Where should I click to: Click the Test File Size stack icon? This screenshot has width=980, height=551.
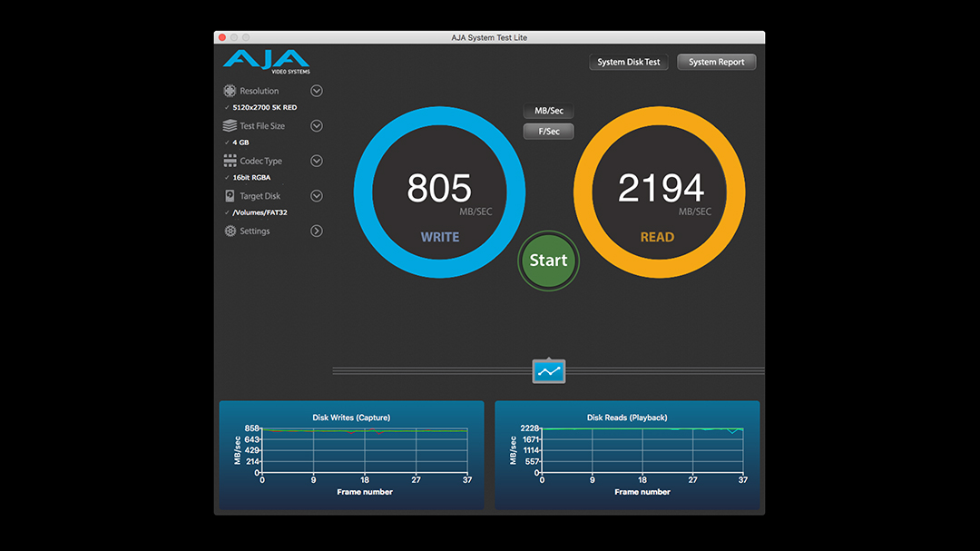point(230,125)
